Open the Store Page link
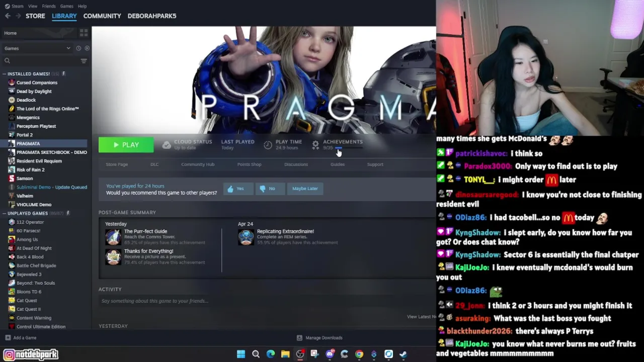Viewport: 644px width, 362px height. tap(117, 164)
